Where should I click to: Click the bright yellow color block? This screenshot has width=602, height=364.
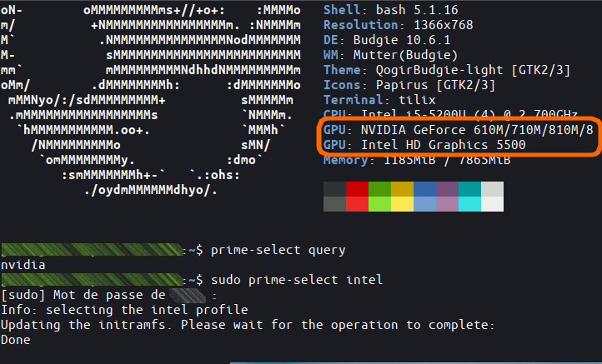point(402,204)
